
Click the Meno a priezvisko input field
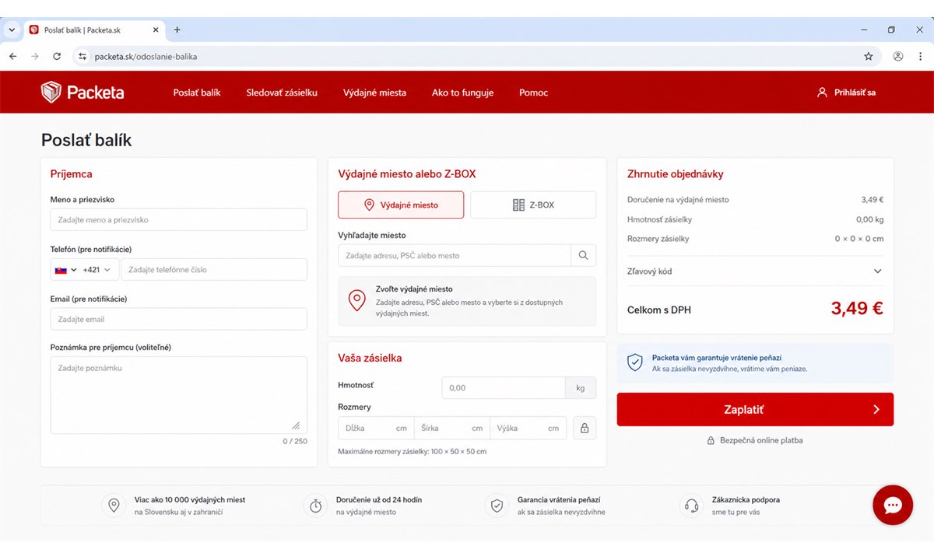(x=179, y=219)
